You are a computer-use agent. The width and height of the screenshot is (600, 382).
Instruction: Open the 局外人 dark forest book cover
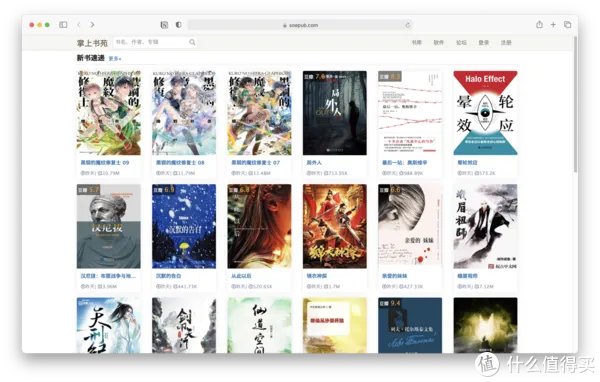point(335,113)
